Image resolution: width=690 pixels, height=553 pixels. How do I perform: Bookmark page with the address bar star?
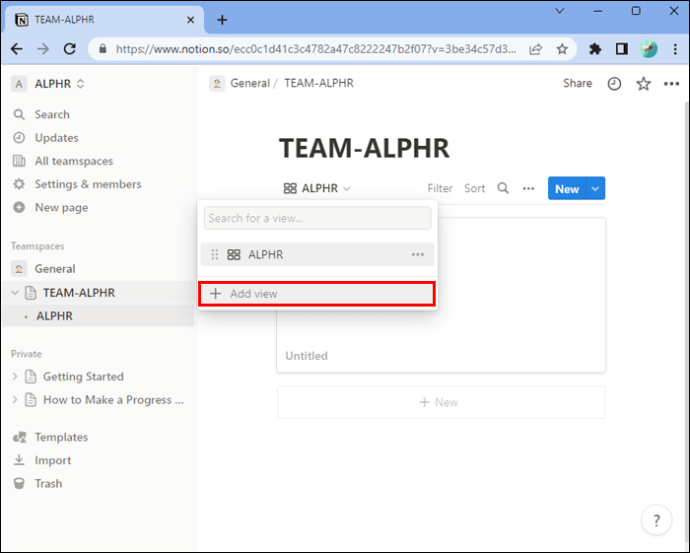pos(562,49)
